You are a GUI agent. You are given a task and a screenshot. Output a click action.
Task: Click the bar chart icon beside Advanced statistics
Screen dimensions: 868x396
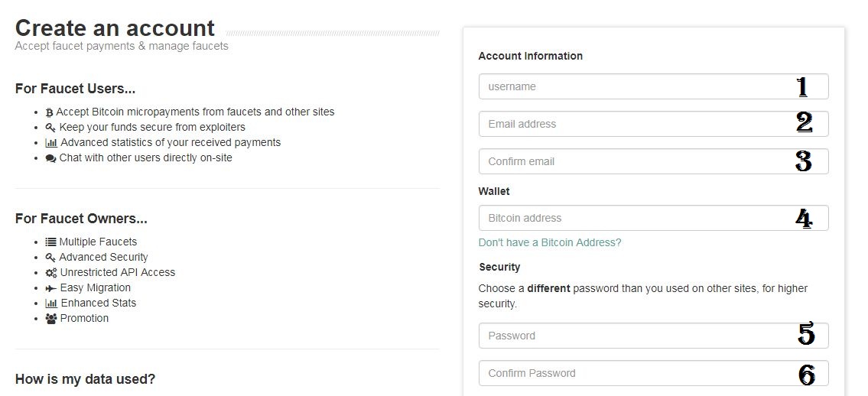coord(51,143)
